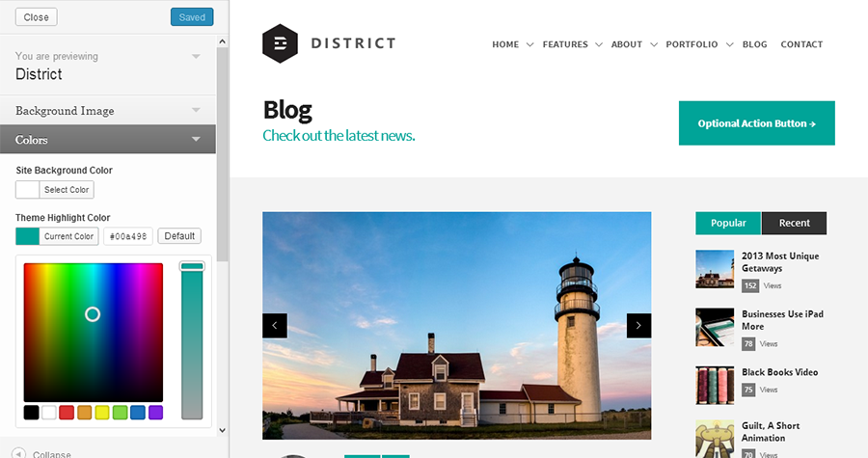Click the Collapse arrow icon

[x=19, y=453]
